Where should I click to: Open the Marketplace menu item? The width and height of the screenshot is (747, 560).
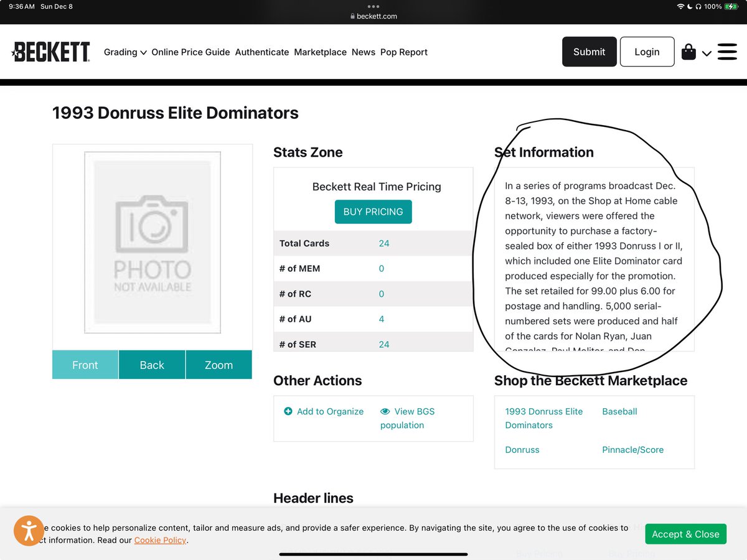pos(320,52)
